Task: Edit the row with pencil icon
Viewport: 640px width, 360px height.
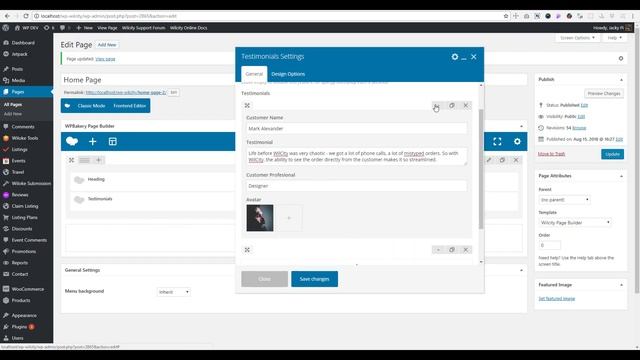Action: pos(489,160)
